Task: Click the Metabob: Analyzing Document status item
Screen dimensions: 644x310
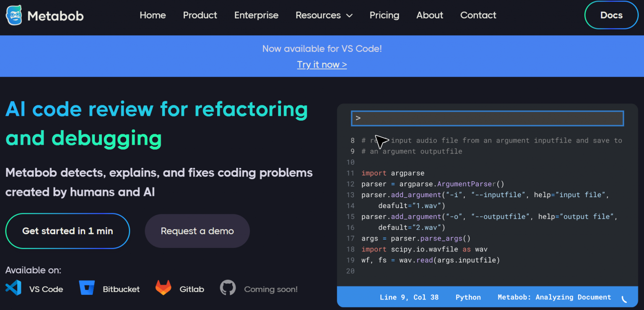Action: 554,297
